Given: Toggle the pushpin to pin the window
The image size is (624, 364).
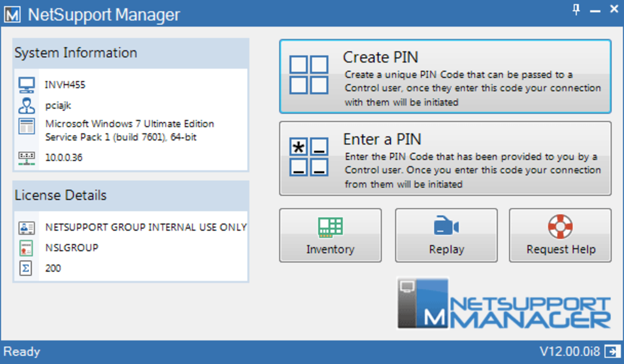Looking at the screenshot, I should 576,9.
